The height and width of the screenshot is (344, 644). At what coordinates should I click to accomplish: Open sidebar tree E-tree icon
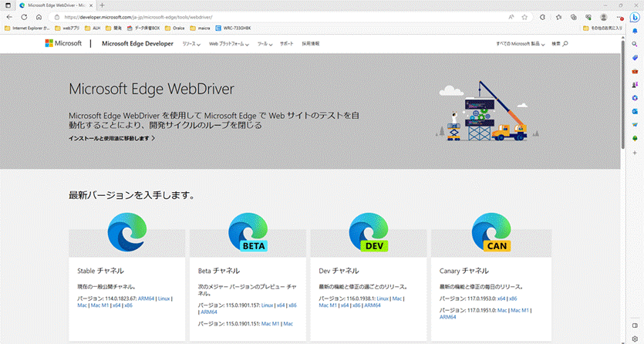click(635, 138)
